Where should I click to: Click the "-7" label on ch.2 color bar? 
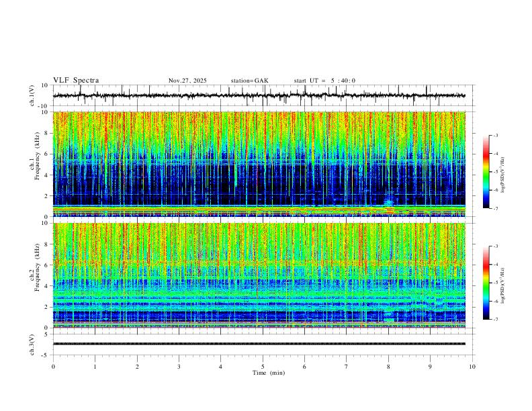pos(495,319)
